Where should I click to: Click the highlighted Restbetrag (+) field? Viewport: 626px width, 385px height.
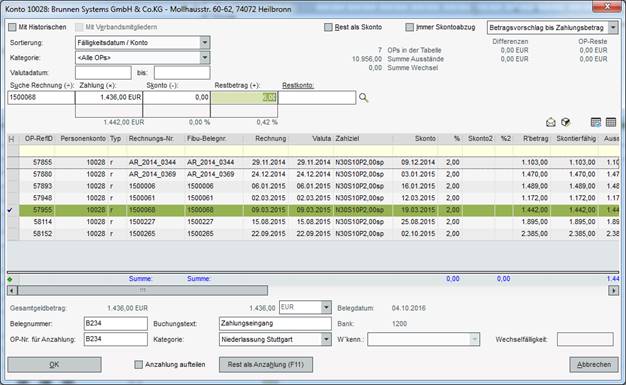pyautogui.click(x=244, y=97)
